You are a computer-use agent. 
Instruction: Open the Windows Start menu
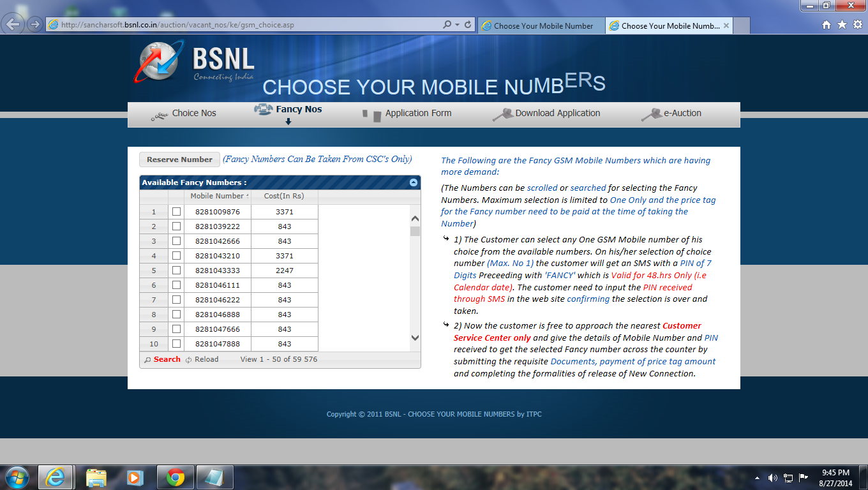click(x=17, y=477)
